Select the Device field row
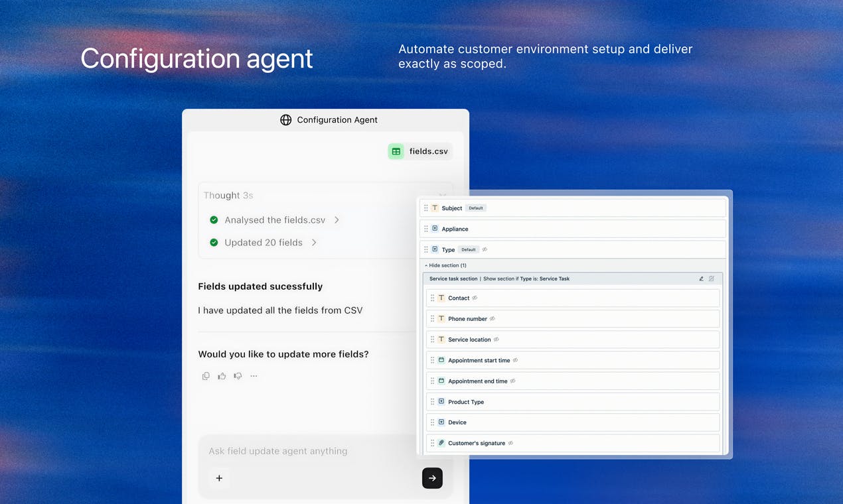The height and width of the screenshot is (504, 843). point(573,422)
